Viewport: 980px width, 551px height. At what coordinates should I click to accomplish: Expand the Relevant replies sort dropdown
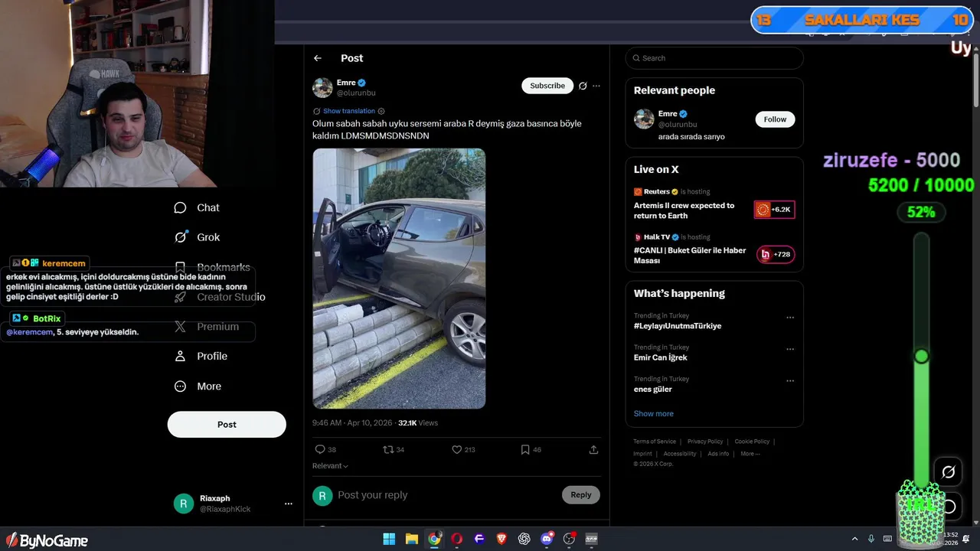pos(330,466)
